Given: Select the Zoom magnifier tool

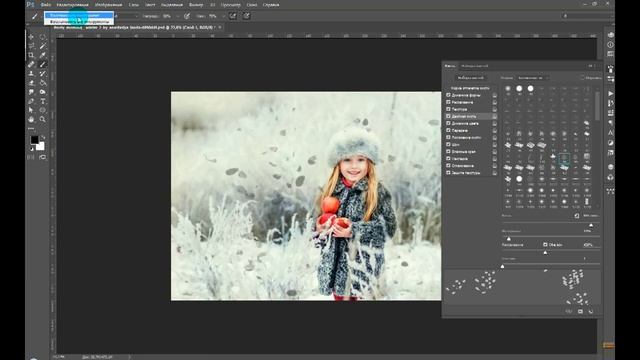Looking at the screenshot, I should pos(42,120).
